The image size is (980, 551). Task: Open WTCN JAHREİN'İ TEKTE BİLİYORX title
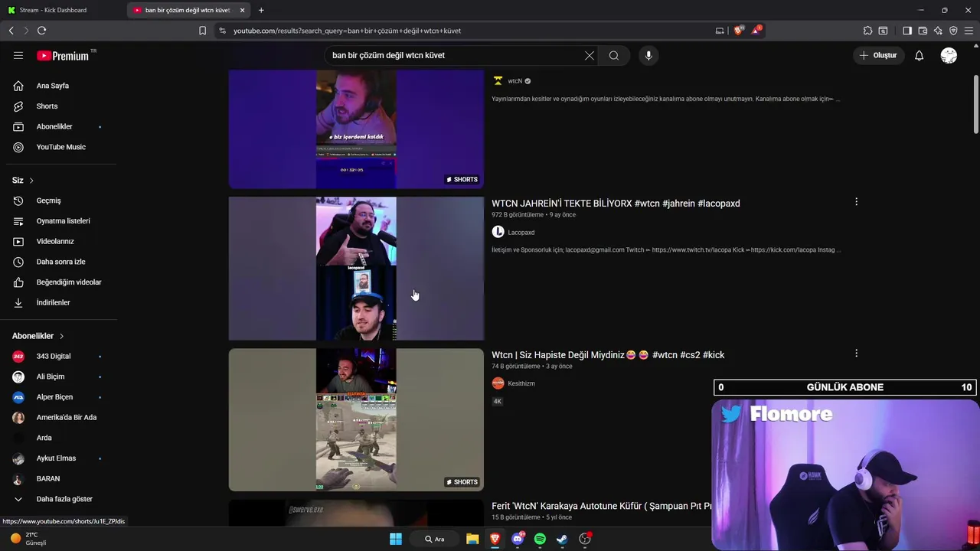[x=616, y=204]
